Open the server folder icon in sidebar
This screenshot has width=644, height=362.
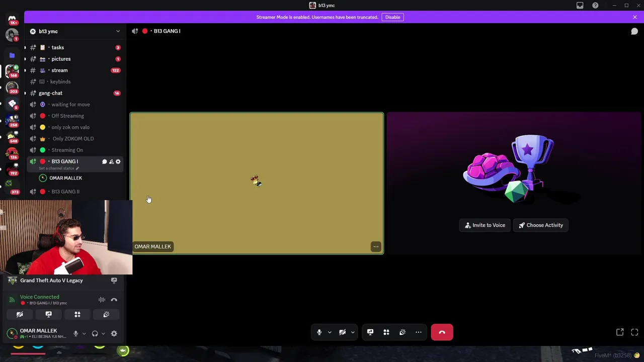pos(12,55)
